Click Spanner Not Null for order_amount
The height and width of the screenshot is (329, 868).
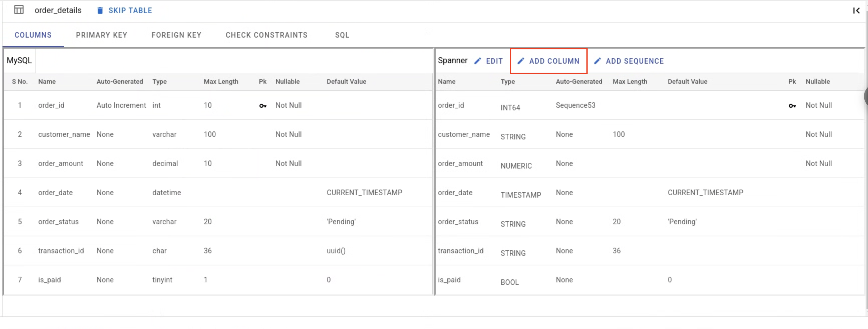(x=819, y=163)
